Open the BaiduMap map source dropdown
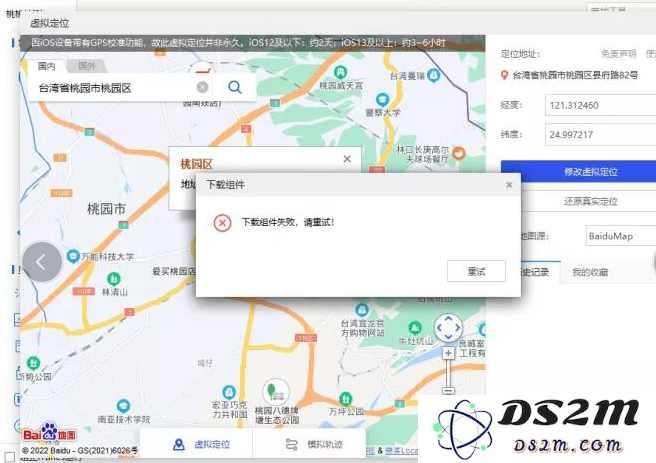656x463 pixels. 621,236
